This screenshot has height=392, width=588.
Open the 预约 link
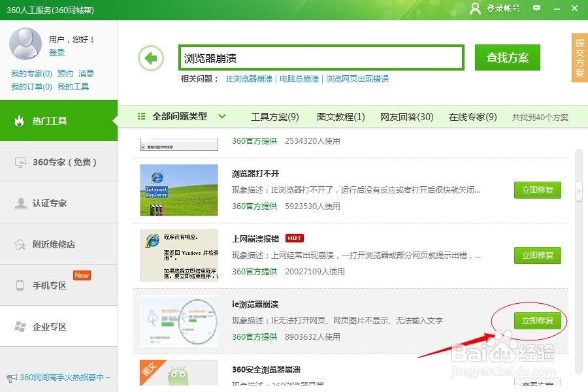point(65,74)
